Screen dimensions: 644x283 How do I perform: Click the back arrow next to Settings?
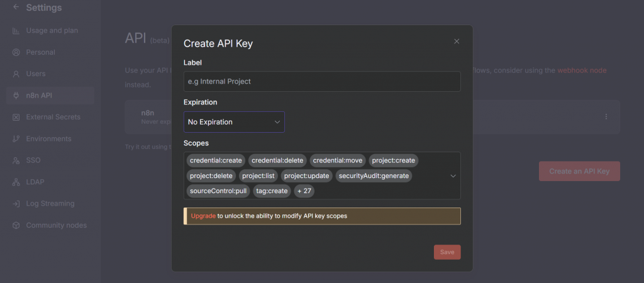(x=16, y=7)
